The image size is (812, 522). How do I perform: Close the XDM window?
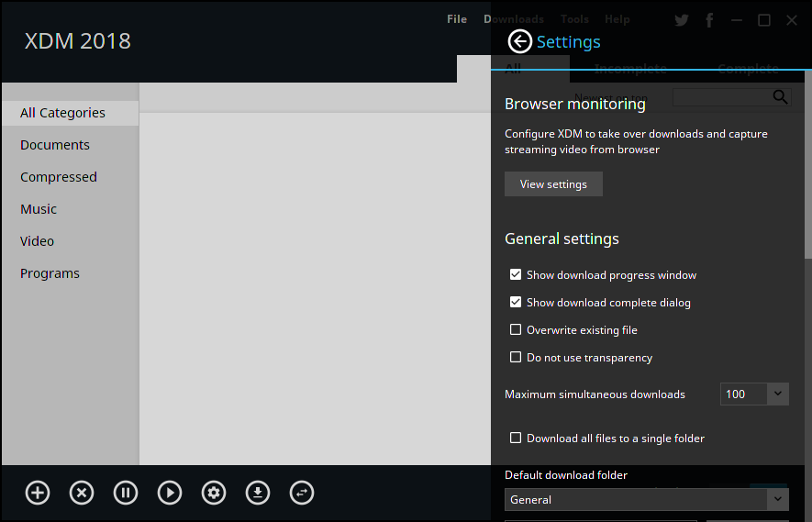click(791, 20)
